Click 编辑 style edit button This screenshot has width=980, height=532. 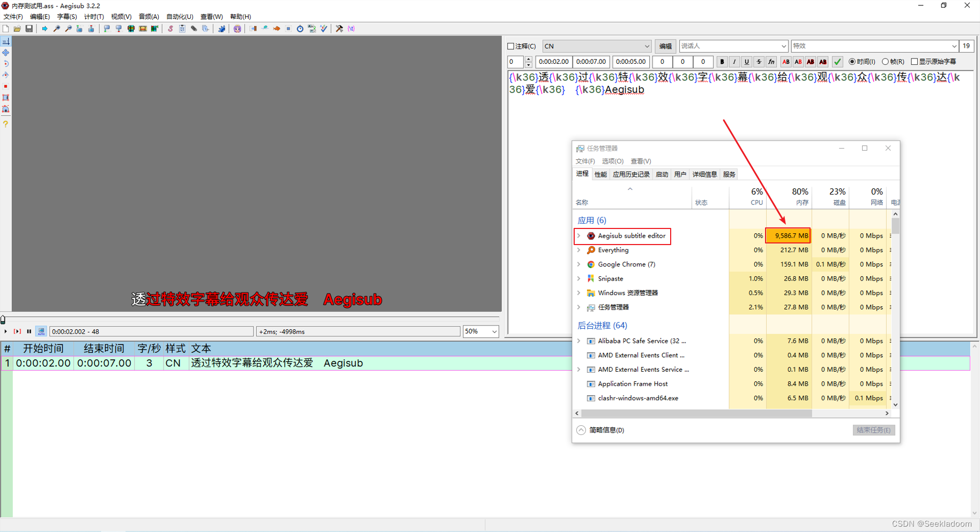point(665,46)
